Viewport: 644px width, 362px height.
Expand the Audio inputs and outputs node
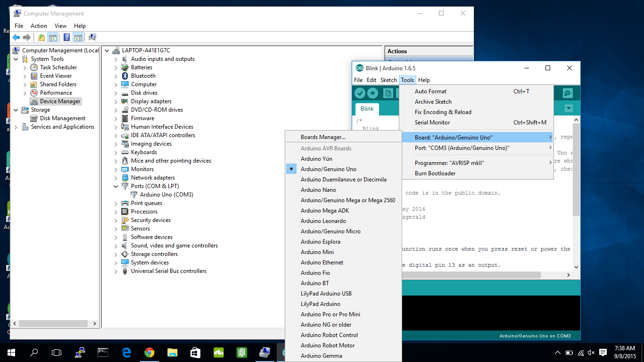[x=116, y=59]
